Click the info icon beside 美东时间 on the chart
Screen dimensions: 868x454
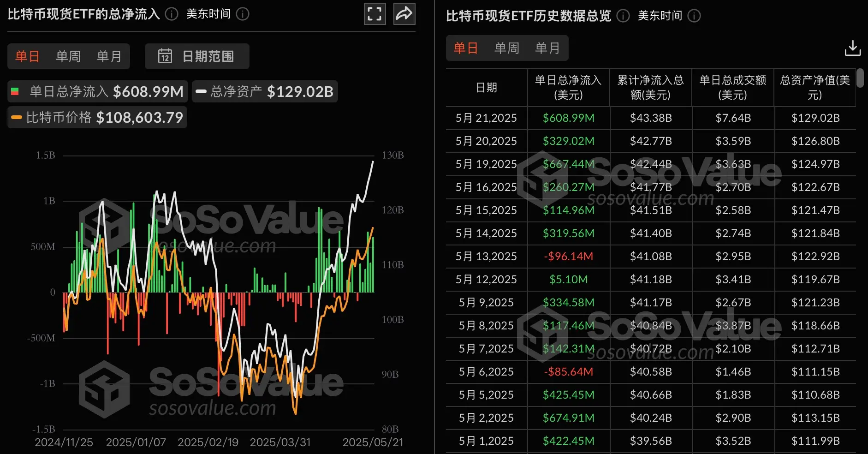(242, 14)
